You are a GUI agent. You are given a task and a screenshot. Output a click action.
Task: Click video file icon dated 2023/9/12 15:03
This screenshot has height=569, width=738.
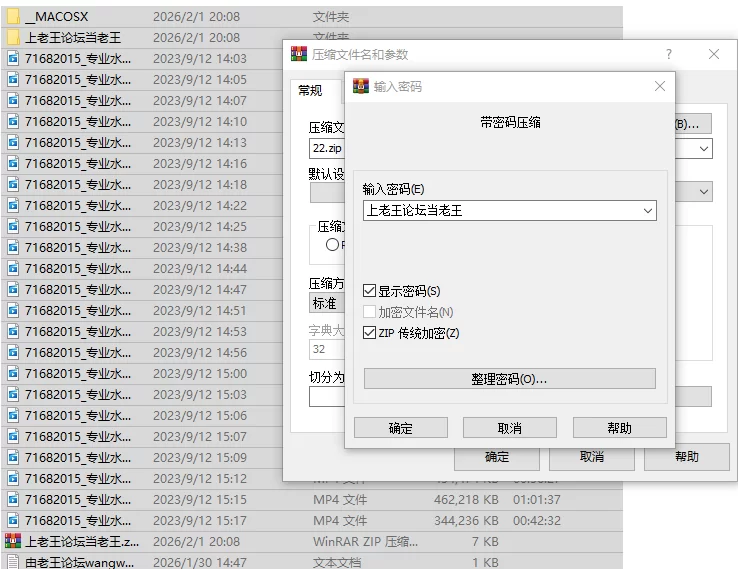pyautogui.click(x=13, y=394)
